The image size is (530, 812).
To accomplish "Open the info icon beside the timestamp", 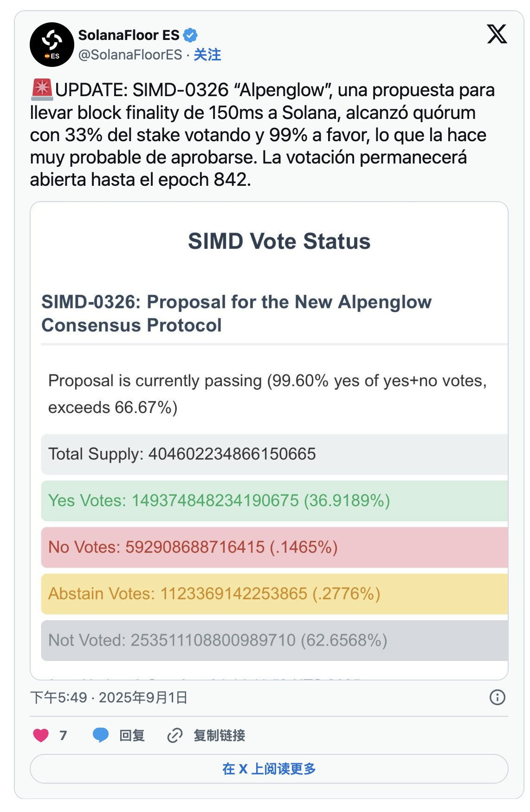I will click(x=497, y=697).
